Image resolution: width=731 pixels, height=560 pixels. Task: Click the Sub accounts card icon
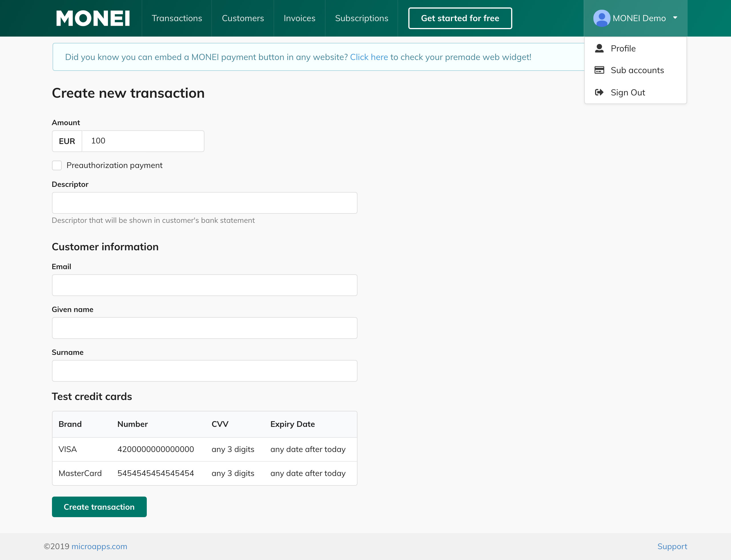[599, 70]
